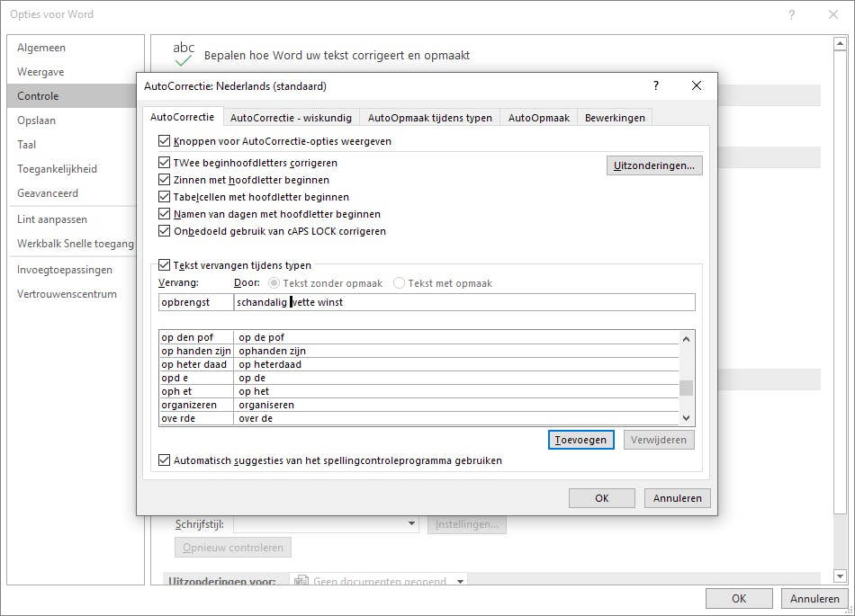Screen dimensions: 855x616
Task: Open the Invoegtoepassingen category
Action: (x=72, y=270)
